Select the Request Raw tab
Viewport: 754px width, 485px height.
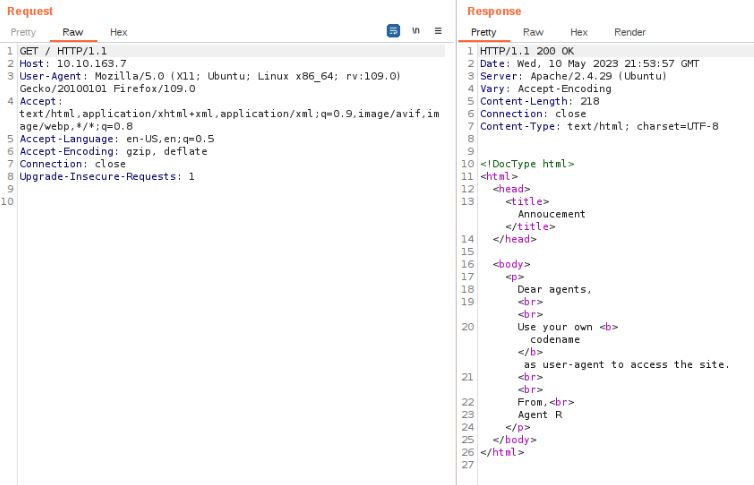point(73,32)
